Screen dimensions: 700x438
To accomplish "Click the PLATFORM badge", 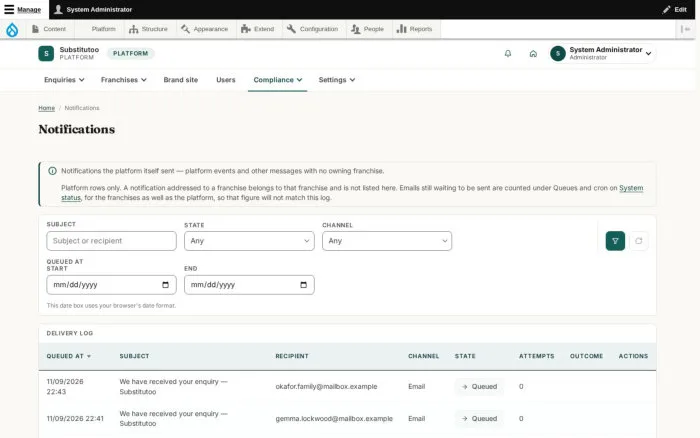I will (130, 54).
